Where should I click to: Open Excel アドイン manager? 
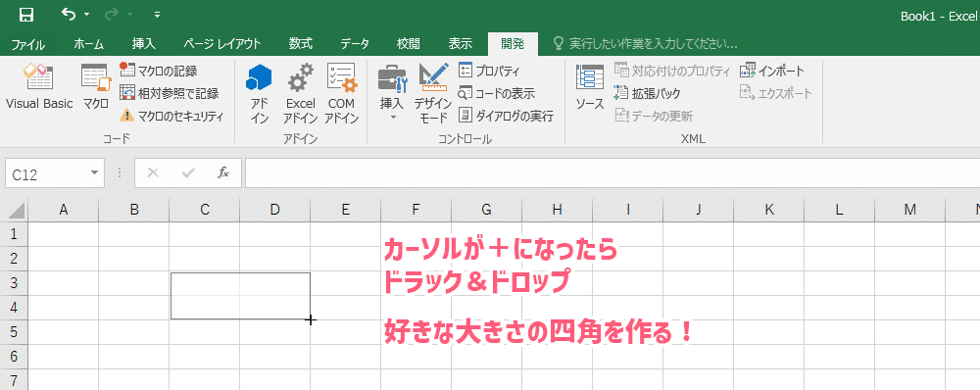(301, 94)
